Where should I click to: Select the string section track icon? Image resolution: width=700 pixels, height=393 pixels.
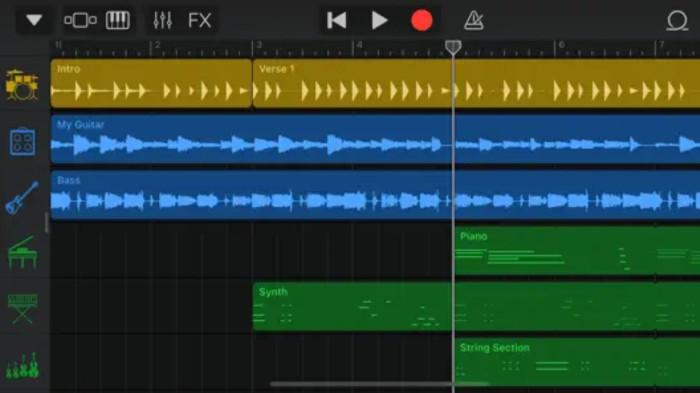click(22, 365)
